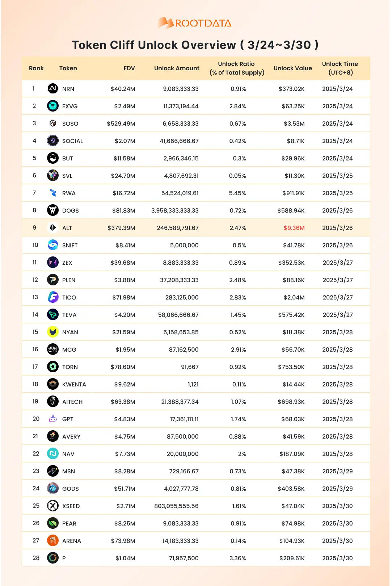Screen dimensions: 392x586
Task: Click the PEAR green leaf icon
Action: point(53,523)
